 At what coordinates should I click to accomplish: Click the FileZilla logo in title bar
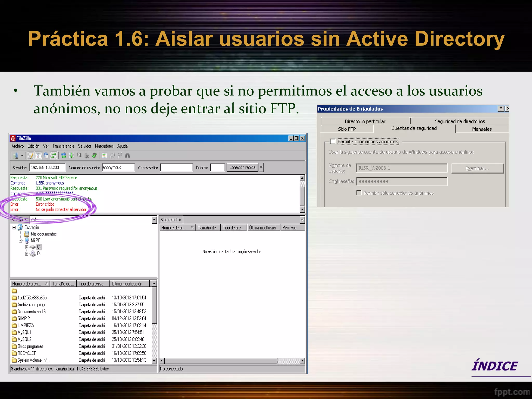coord(13,138)
